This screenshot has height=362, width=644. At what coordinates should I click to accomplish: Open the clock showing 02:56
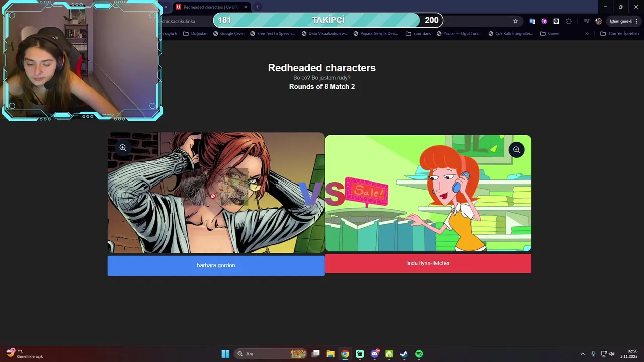(x=629, y=354)
